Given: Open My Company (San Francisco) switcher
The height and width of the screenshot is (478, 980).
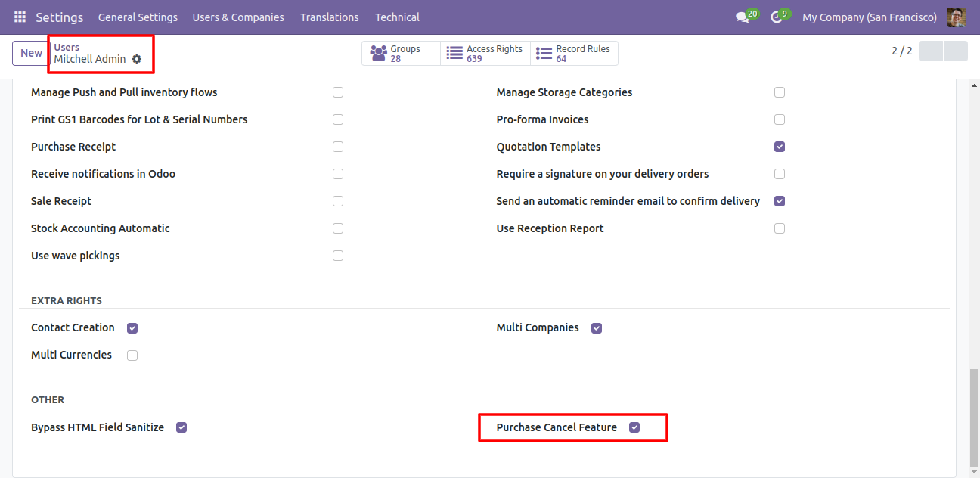Looking at the screenshot, I should 870,17.
